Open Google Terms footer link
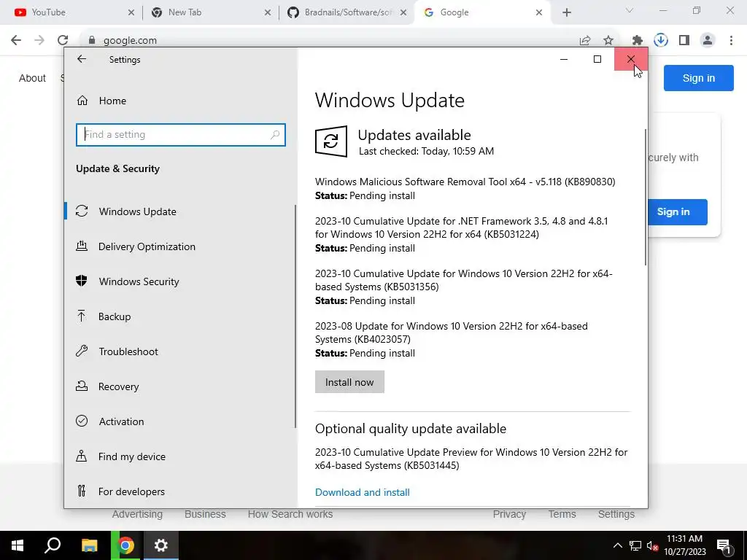Screen dimensions: 747x560 [562, 514]
